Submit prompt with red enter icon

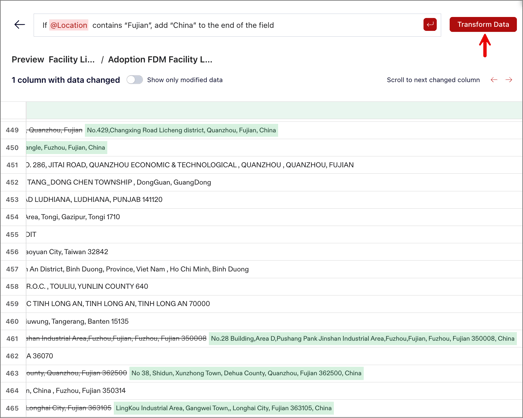[430, 25]
